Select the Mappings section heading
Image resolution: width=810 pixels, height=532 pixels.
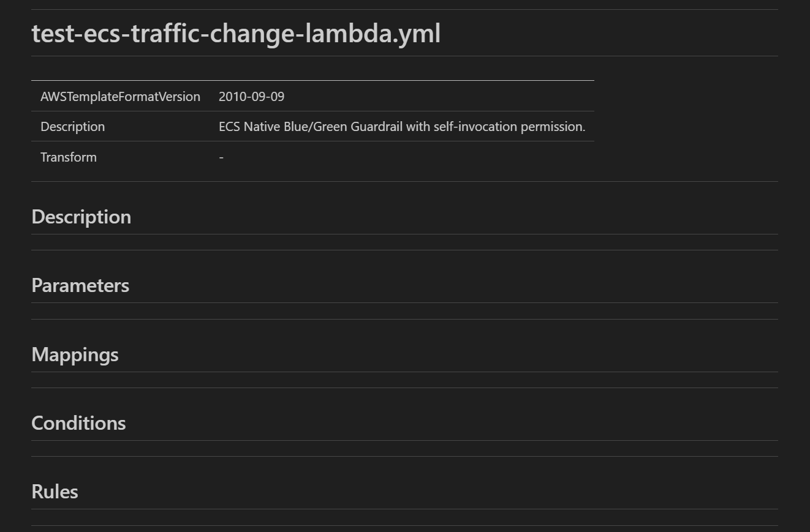(x=75, y=354)
